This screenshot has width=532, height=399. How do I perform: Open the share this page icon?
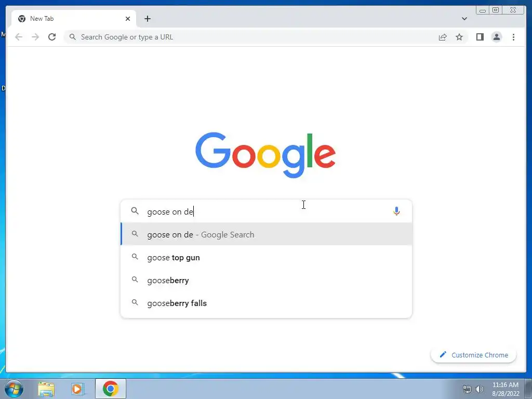click(443, 37)
